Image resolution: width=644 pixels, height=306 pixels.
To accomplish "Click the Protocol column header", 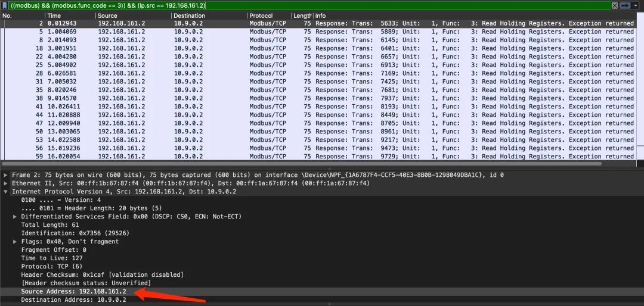I will 267,15.
